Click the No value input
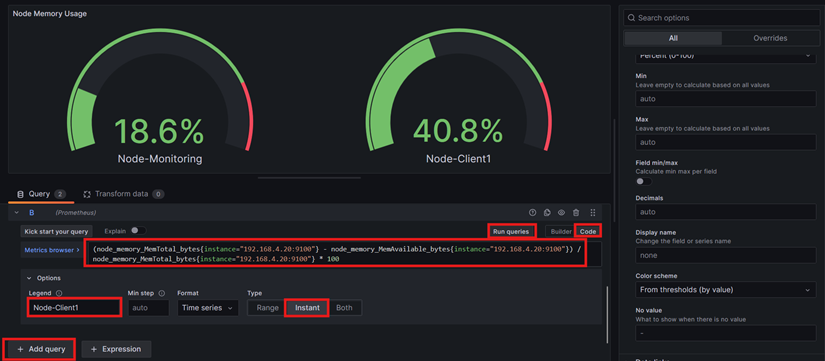Image resolution: width=825 pixels, height=361 pixels. 726,333
